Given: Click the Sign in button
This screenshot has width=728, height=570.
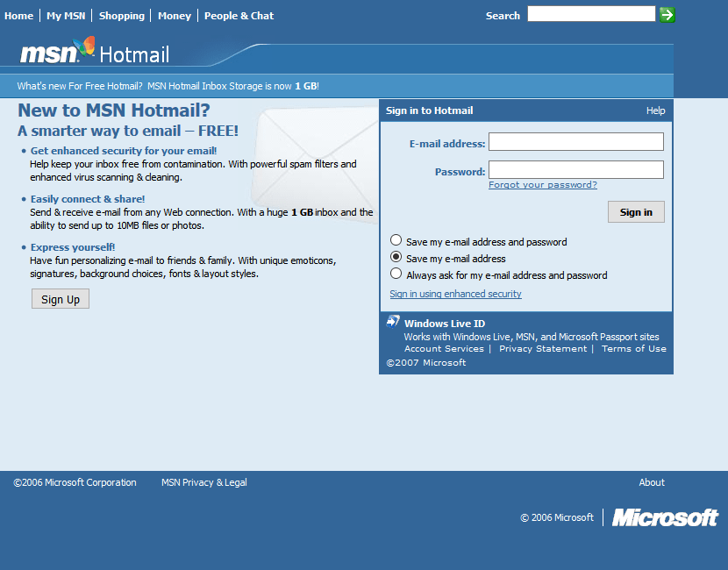Looking at the screenshot, I should click(636, 211).
